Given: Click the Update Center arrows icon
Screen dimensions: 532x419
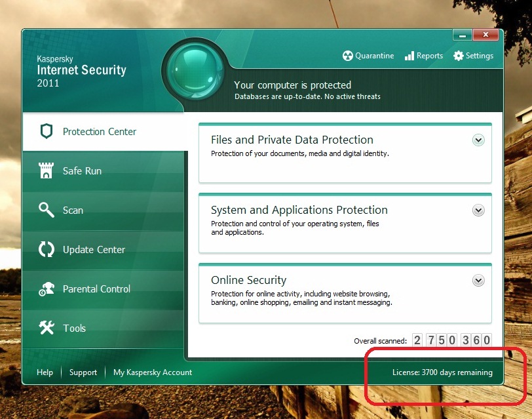Looking at the screenshot, I should tap(47, 249).
